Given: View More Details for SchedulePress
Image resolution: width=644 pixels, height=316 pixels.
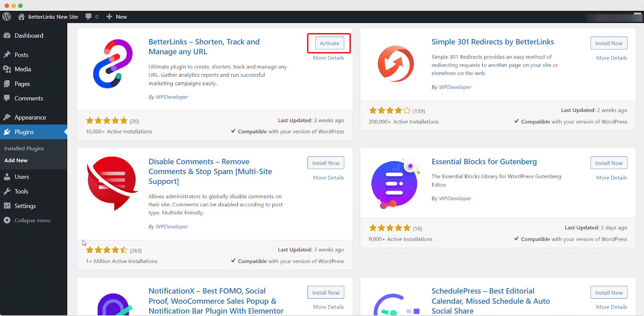Looking at the screenshot, I should tap(612, 307).
